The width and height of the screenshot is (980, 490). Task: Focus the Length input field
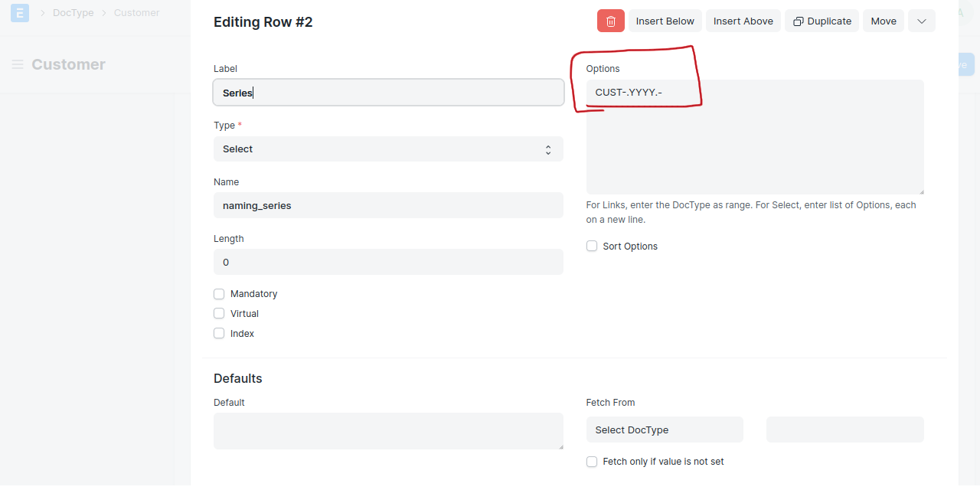pyautogui.click(x=388, y=263)
